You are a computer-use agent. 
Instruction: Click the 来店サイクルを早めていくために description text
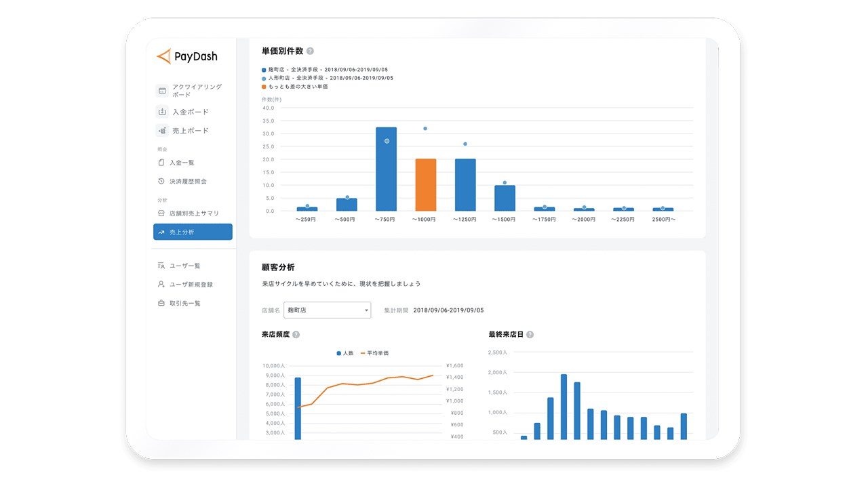pos(341,284)
